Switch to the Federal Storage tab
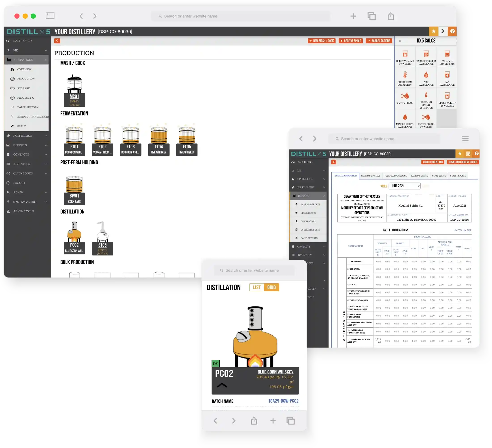 [x=371, y=175]
